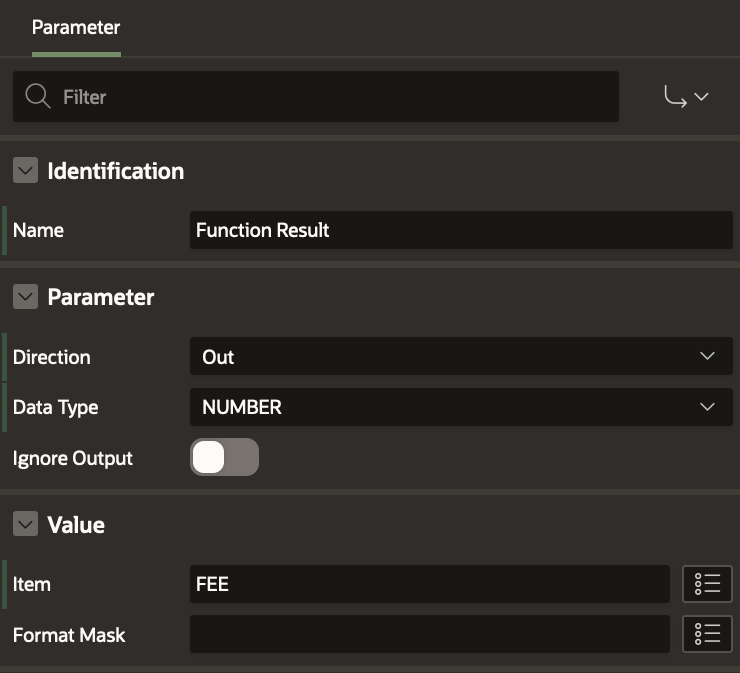Click the Format Mask property label

(69, 634)
